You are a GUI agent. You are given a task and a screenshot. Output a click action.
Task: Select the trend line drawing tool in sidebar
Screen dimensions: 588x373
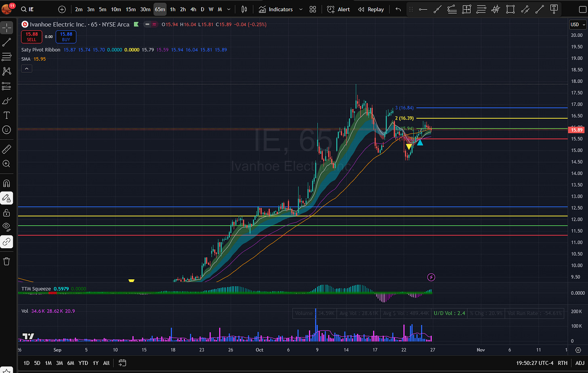click(x=6, y=42)
